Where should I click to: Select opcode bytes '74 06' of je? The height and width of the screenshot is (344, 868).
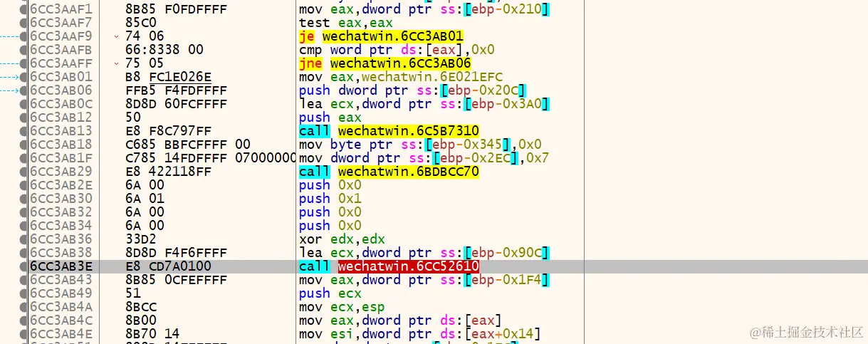point(145,36)
